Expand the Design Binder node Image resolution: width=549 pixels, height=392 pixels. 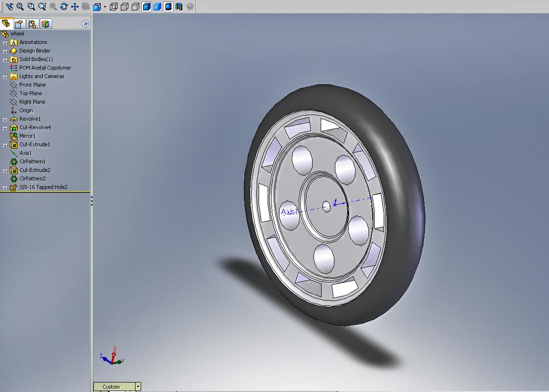(5, 51)
